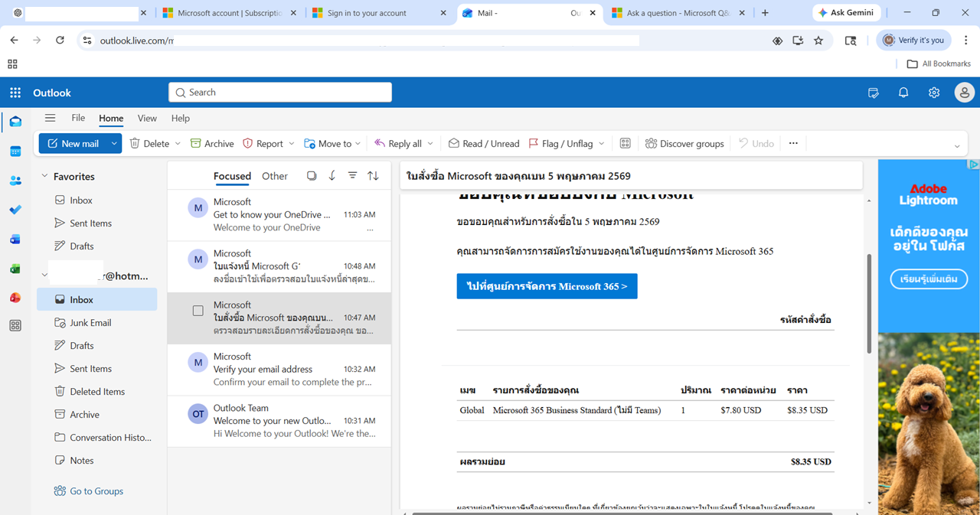Open Chrome apps grid shortcut

(12, 64)
